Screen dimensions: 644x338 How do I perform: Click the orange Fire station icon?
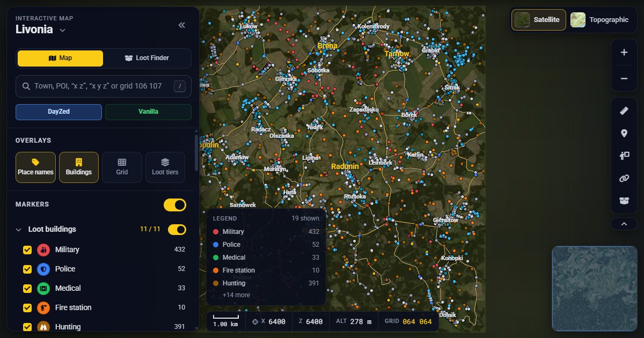click(43, 308)
